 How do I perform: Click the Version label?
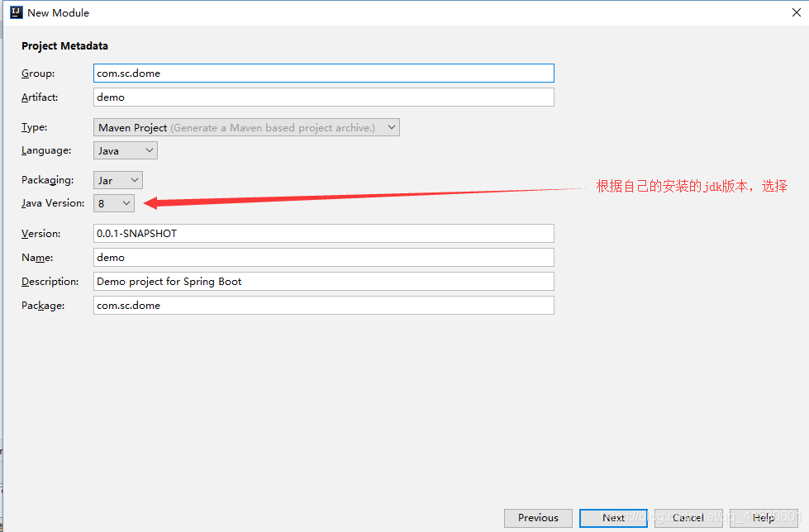(40, 234)
